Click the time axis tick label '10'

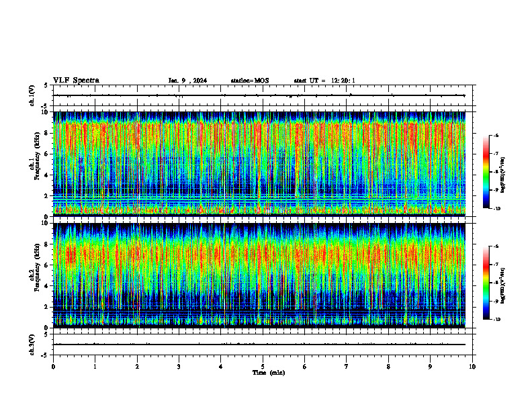tap(472, 367)
